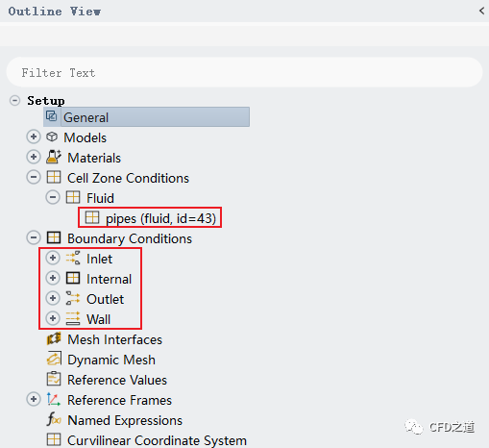489x448 pixels.
Task: Click the Mesh Interfaces icon
Action: 54,339
